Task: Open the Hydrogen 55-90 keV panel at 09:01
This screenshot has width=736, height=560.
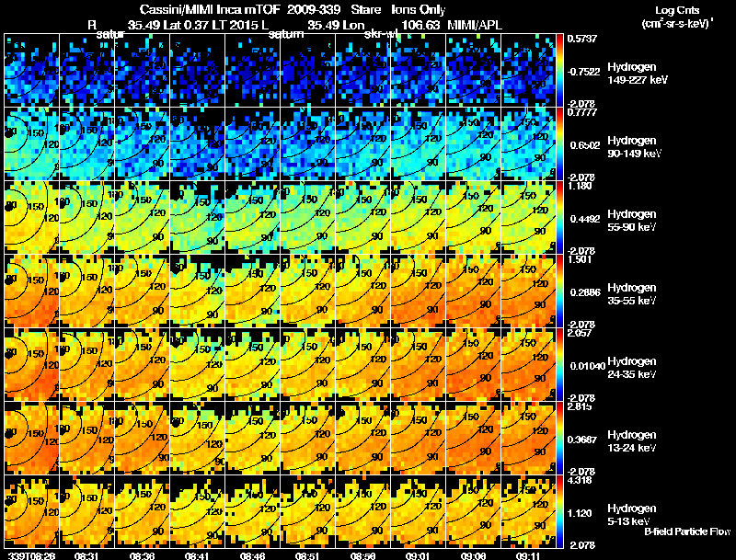Action: tap(419, 217)
